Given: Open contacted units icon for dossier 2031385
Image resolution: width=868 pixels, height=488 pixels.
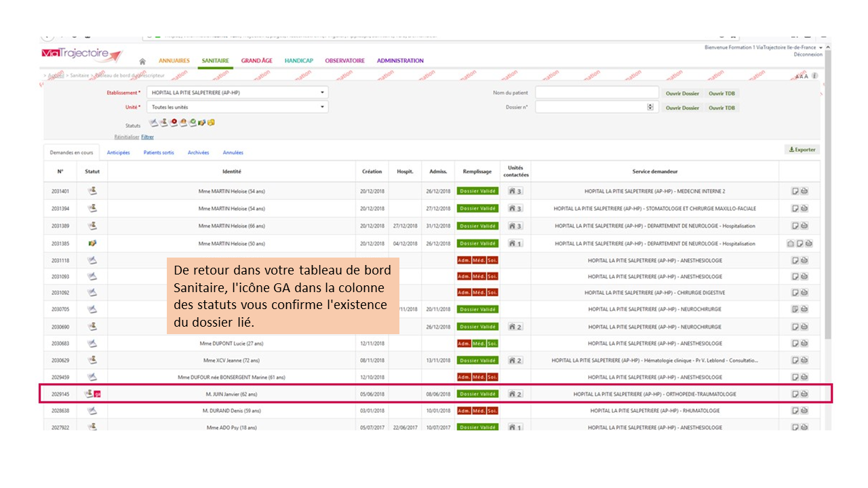Looking at the screenshot, I should (515, 243).
